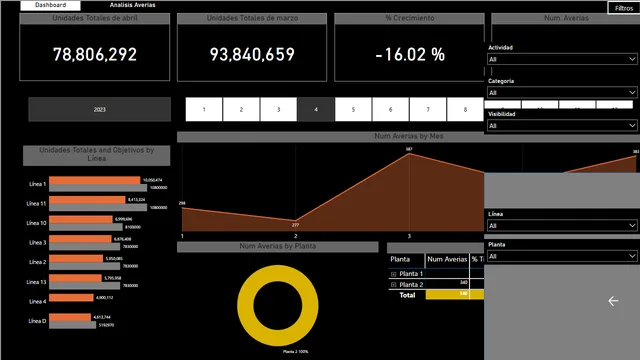This screenshot has width=640, height=360.
Task: Expand the Planta 1 row
Action: [393, 274]
